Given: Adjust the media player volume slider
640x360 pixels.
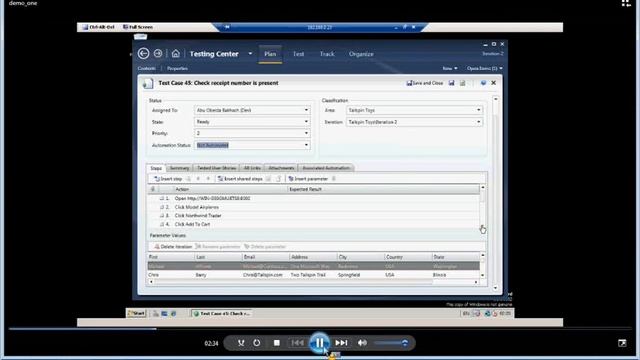Looking at the screenshot, I should (x=391, y=343).
